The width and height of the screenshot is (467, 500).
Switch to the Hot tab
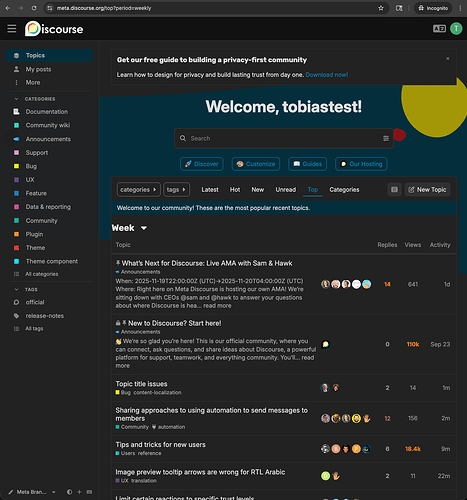click(x=235, y=190)
